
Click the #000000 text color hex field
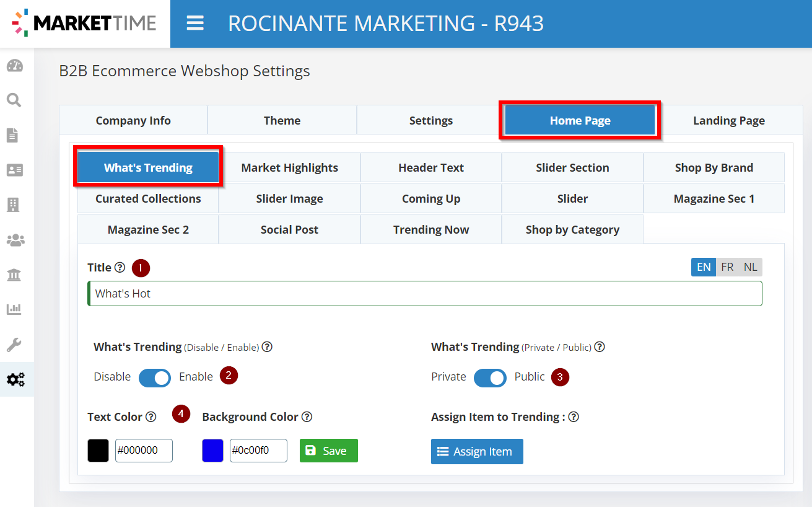click(144, 451)
